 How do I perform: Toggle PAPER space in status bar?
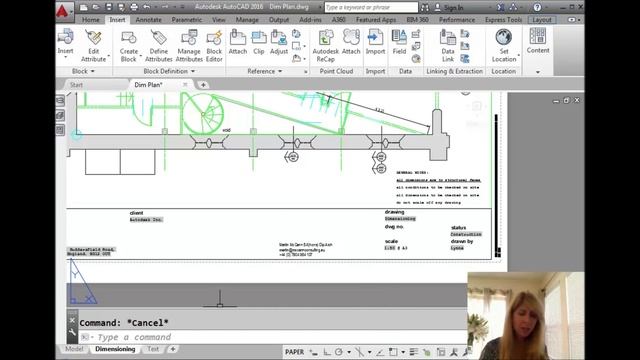[294, 352]
